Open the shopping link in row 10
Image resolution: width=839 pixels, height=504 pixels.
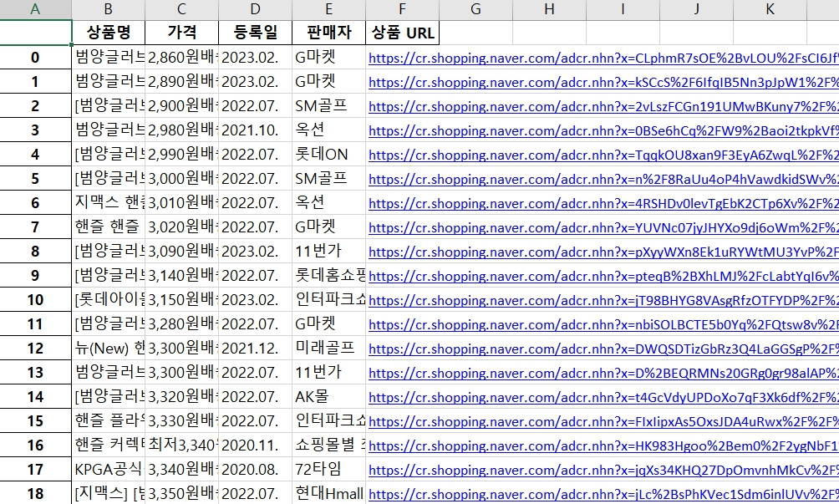point(603,300)
